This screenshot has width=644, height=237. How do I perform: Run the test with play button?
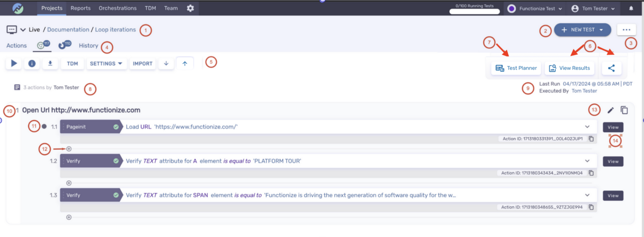[14, 63]
